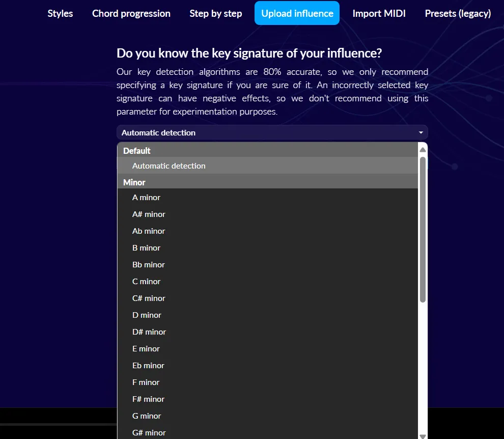The width and height of the screenshot is (504, 439).
Task: Click the scrollbar up arrow
Action: 423,149
